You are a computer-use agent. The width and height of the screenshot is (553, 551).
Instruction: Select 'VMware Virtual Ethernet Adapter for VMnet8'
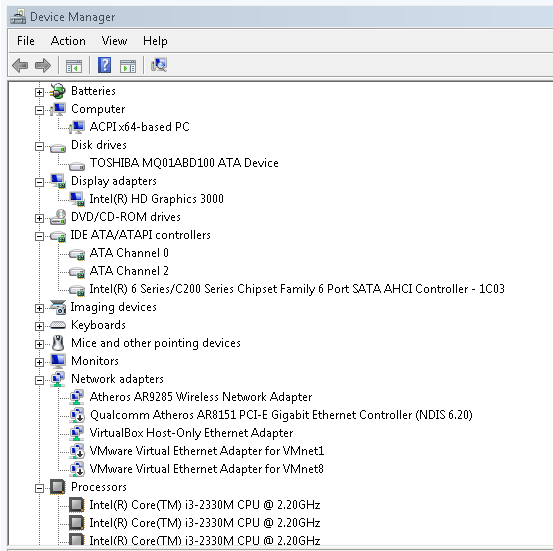[x=207, y=469]
